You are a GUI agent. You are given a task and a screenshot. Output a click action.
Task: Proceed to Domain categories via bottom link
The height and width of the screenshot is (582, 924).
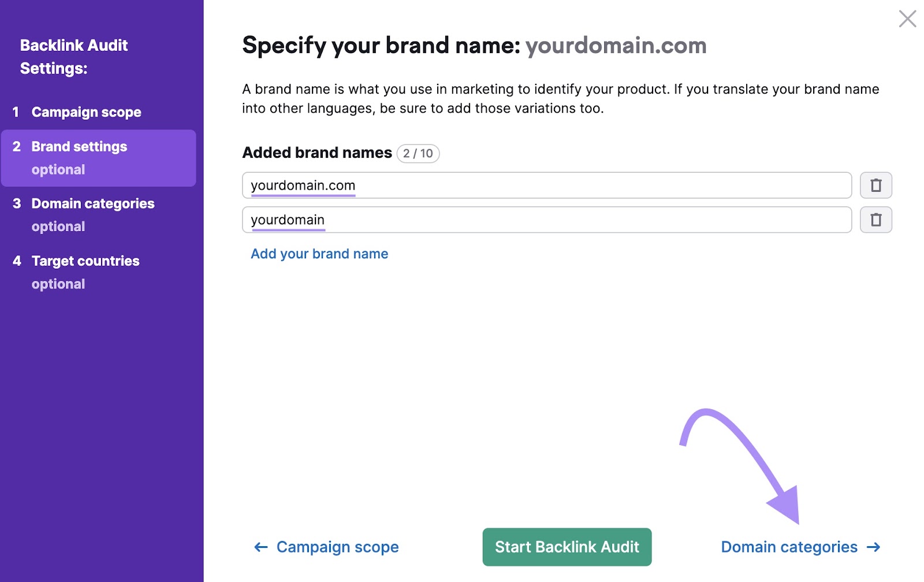tap(789, 547)
